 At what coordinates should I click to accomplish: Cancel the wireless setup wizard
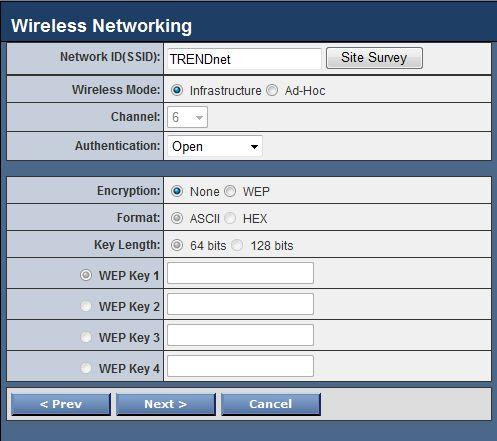pos(271,404)
